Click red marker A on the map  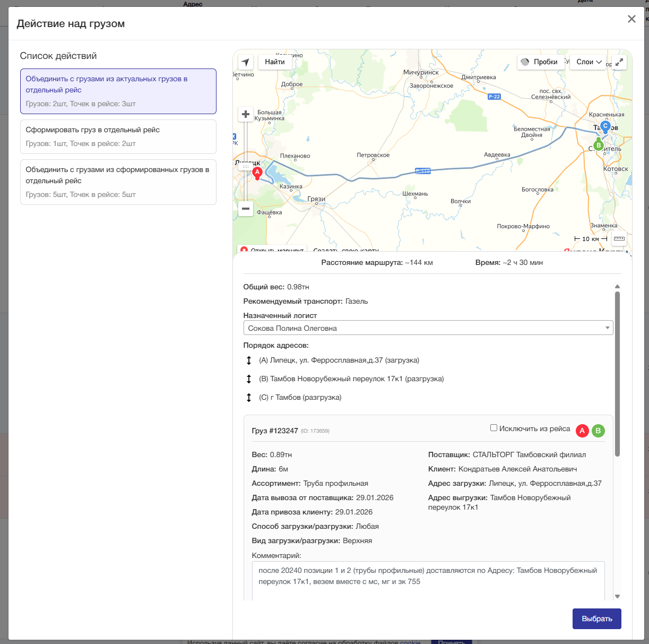257,173
